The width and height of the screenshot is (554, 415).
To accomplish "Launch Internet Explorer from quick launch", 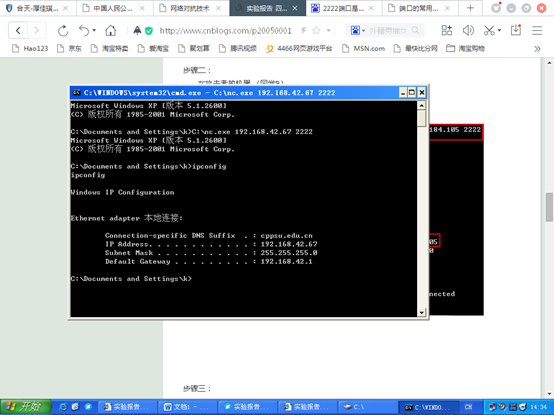I will coord(63,407).
